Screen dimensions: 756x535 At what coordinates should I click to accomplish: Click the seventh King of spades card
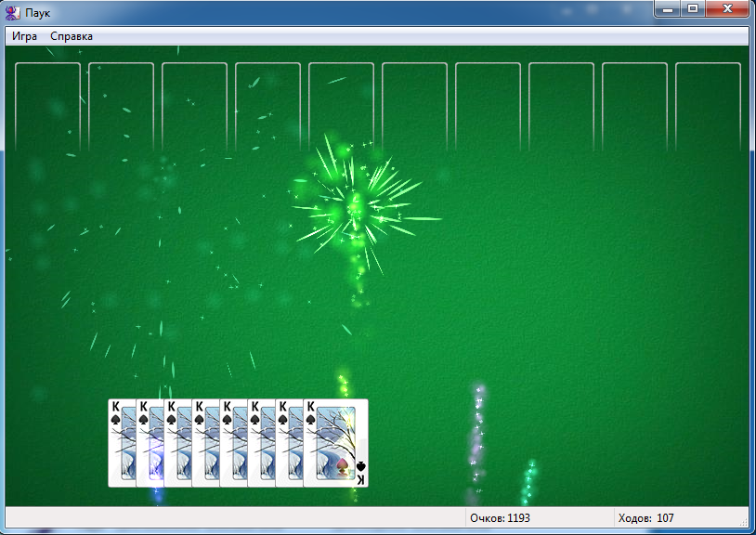pyautogui.click(x=289, y=443)
